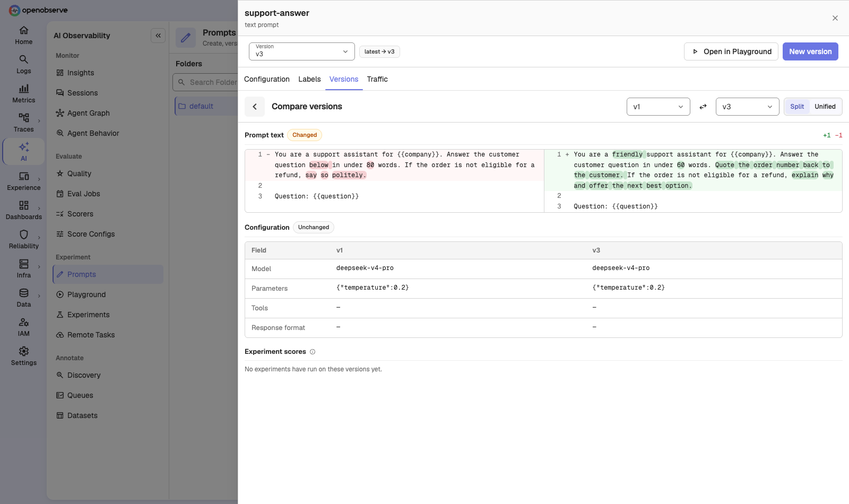Switch to the Labels tab
Image resolution: width=849 pixels, height=504 pixels.
309,79
